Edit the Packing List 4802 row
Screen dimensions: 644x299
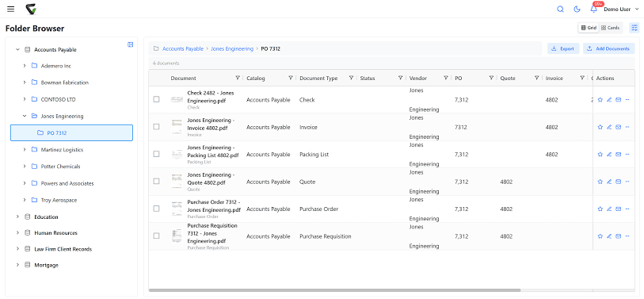coord(609,154)
